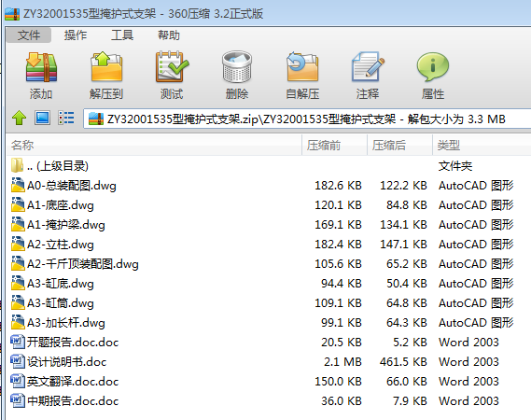
Task: Select file A2-千斤顶装配图.dwg
Action: pos(269,264)
